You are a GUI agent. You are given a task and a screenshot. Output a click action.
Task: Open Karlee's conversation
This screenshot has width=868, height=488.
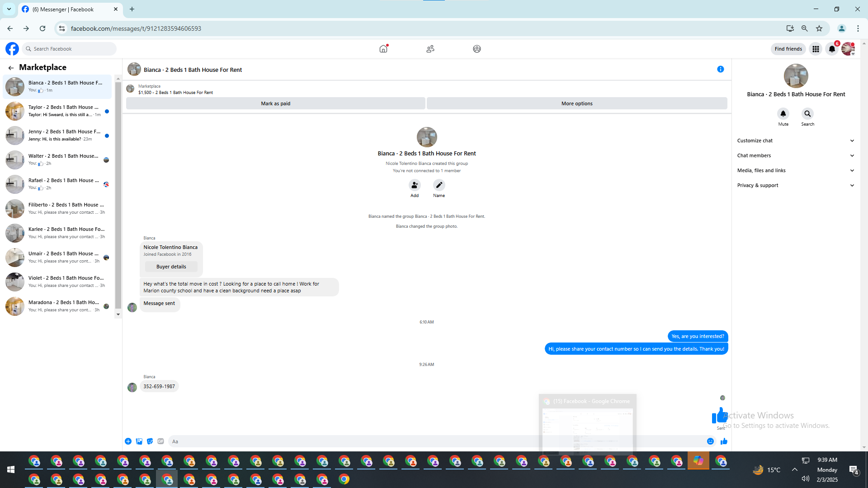[57, 233]
